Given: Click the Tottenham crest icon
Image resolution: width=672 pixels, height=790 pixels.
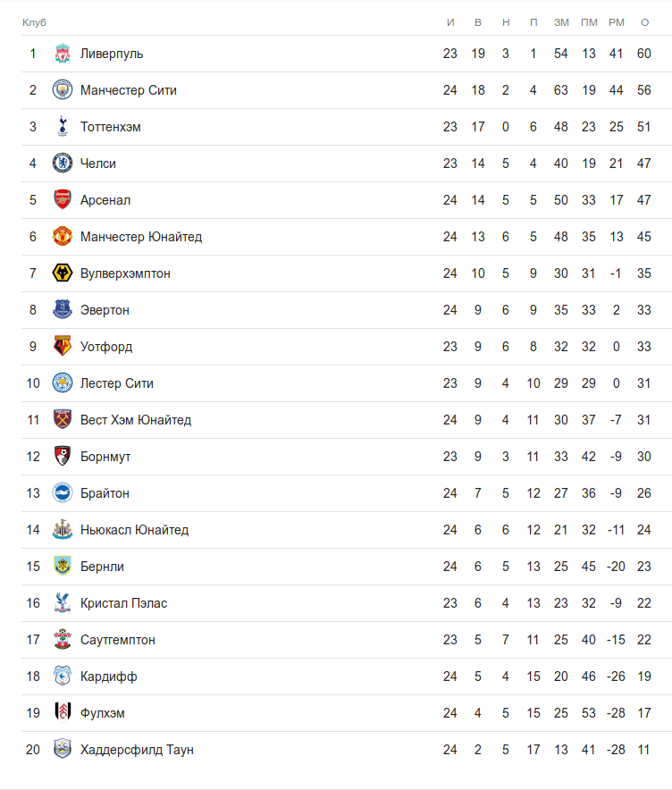Looking at the screenshot, I should pyautogui.click(x=62, y=127).
